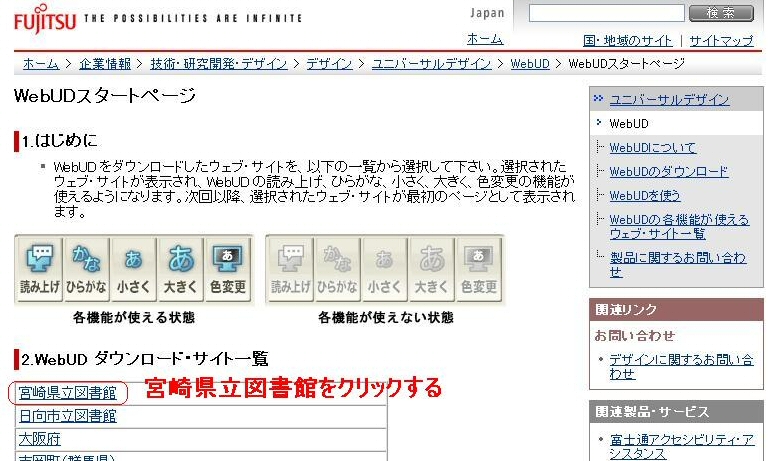Select sidebar WebUD item
The height and width of the screenshot is (461, 774).
(629, 123)
